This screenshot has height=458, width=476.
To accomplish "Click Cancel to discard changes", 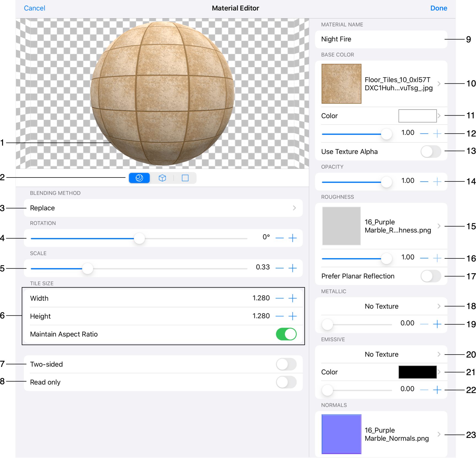I will point(34,8).
